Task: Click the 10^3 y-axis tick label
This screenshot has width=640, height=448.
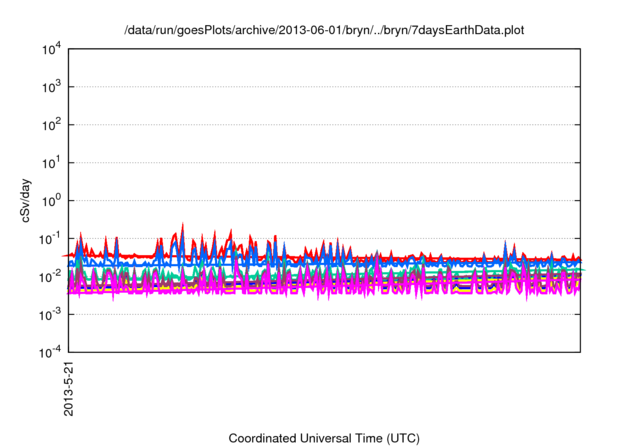Action: point(51,86)
